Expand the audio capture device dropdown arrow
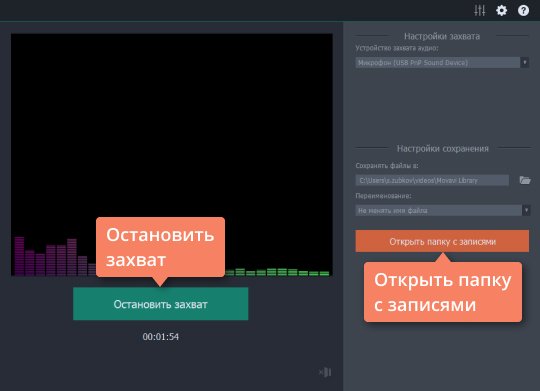 coord(525,63)
